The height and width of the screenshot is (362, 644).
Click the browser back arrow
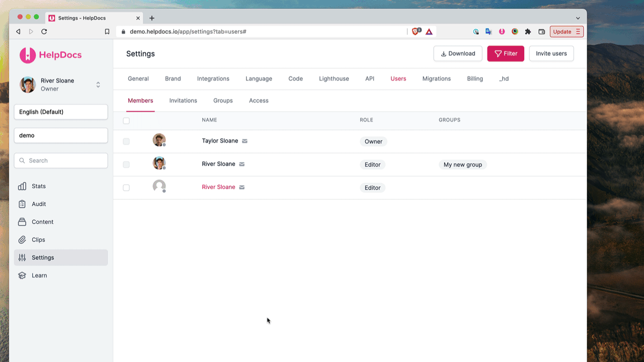point(19,32)
